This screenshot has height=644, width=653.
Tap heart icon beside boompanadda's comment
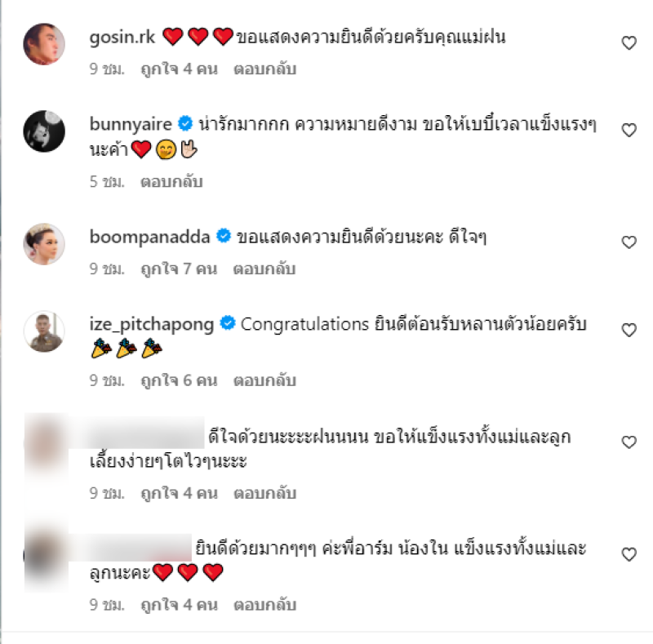(x=629, y=242)
